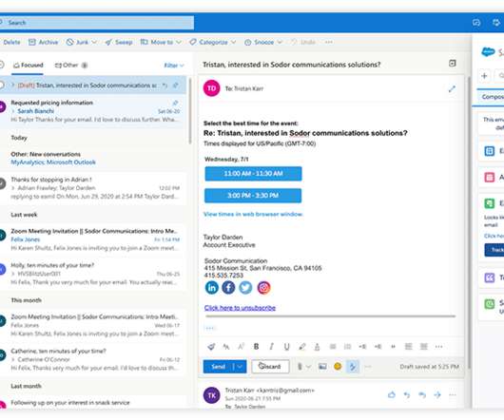Send the email
Screen dimensions: 504x420
tap(219, 367)
